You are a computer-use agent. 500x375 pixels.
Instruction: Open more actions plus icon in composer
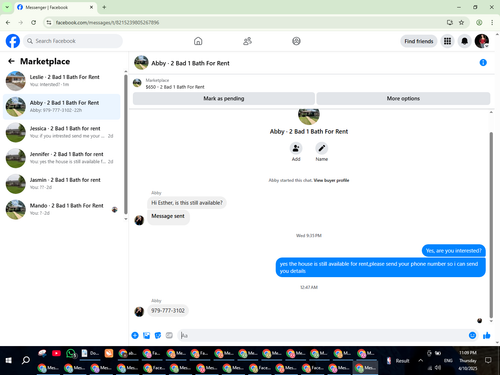point(135,335)
